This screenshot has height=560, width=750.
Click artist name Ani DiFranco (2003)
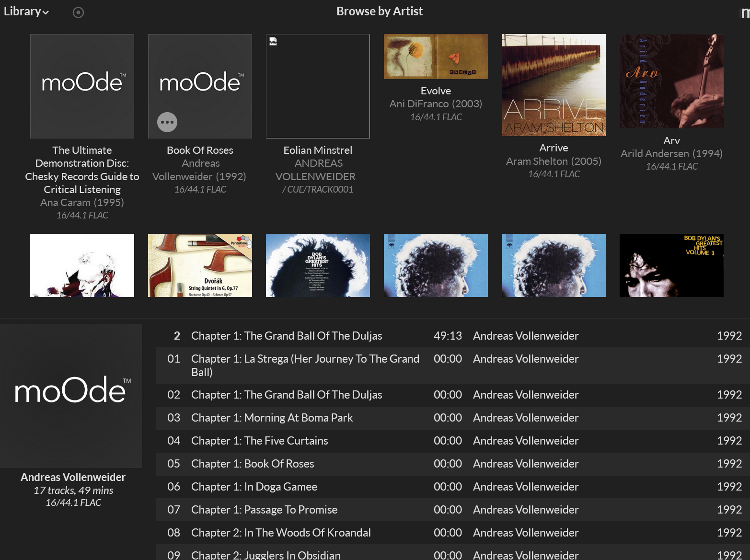tap(436, 103)
